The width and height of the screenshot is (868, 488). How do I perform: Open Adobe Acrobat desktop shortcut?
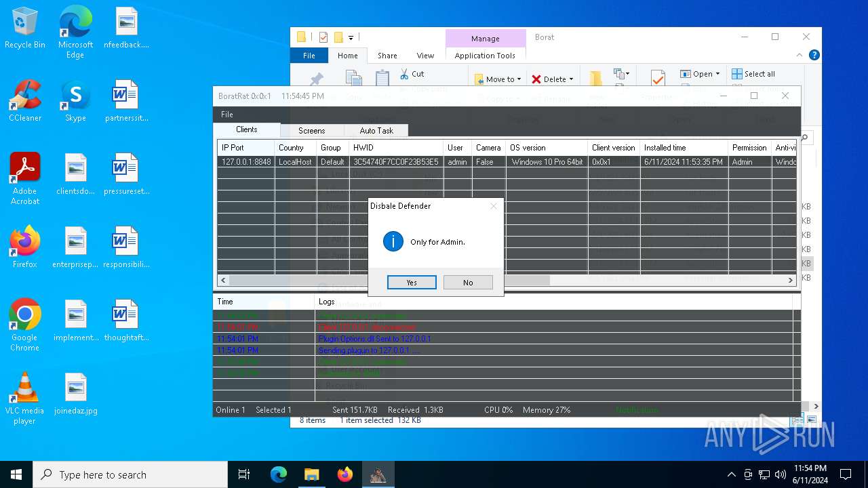click(25, 180)
